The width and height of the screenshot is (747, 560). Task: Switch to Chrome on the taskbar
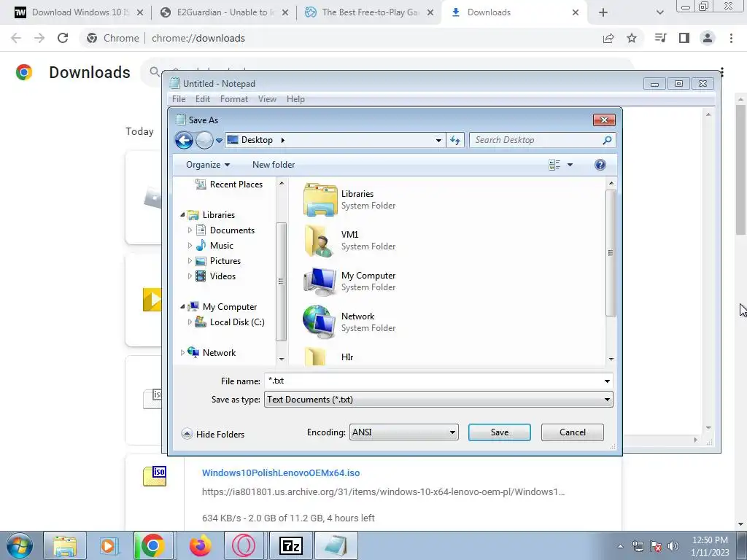pos(153,545)
